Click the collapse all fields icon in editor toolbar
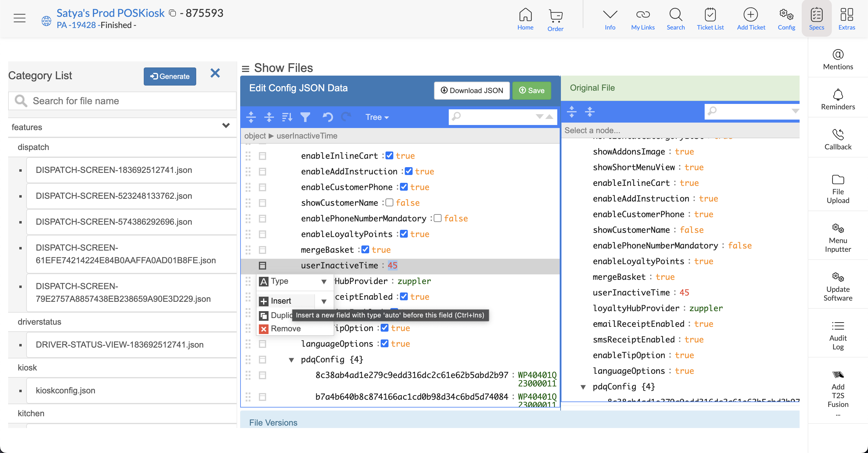Viewport: 868px width, 453px height. pyautogui.click(x=269, y=117)
